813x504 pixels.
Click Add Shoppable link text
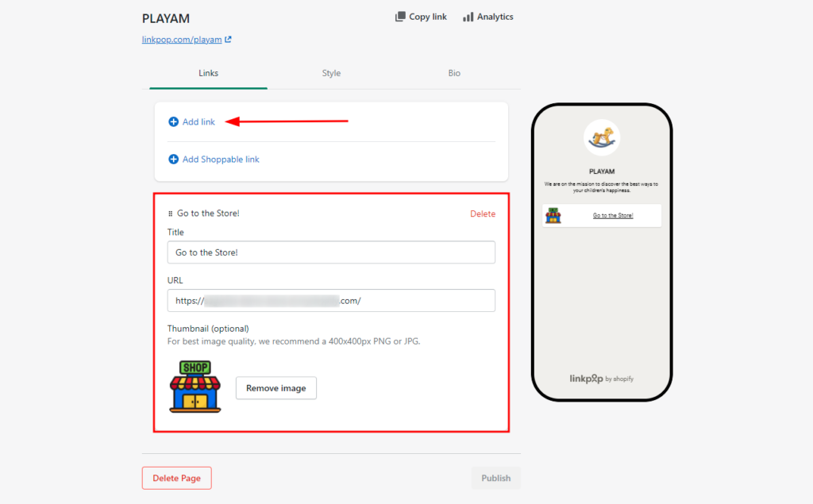coord(221,160)
